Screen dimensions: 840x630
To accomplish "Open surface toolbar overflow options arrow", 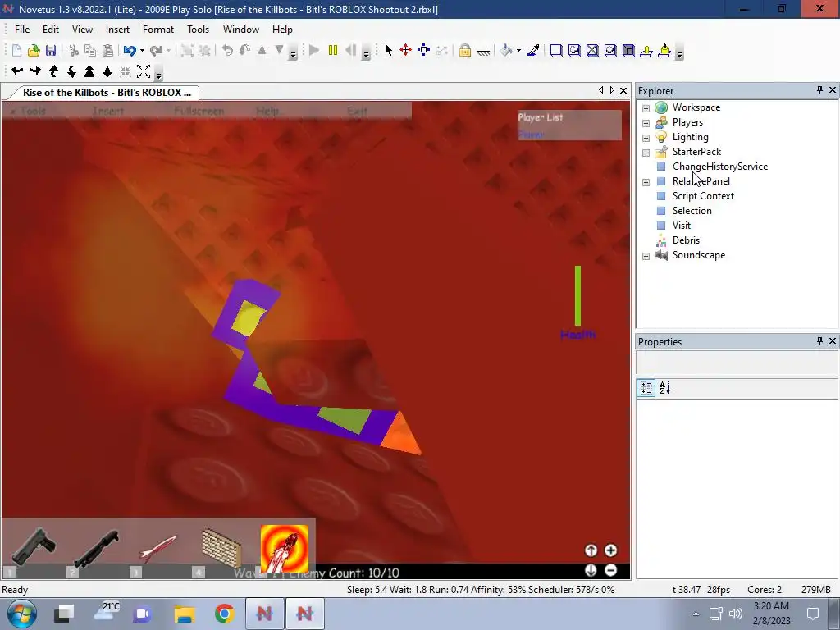I will pyautogui.click(x=679, y=52).
